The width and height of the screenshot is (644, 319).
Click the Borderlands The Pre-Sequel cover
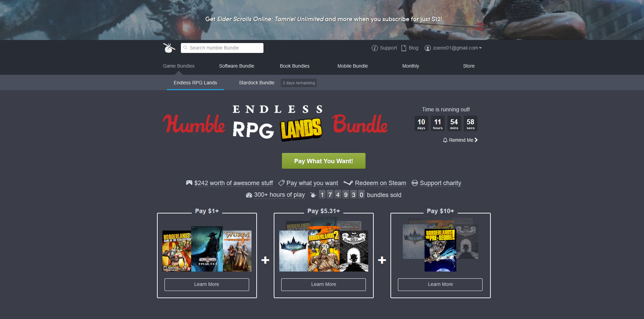tap(440, 250)
